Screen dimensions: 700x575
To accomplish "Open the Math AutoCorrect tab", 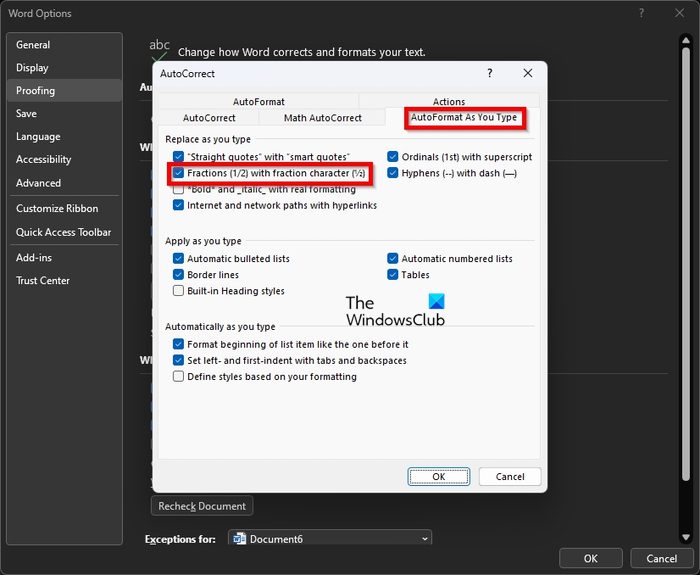I will pos(322,118).
